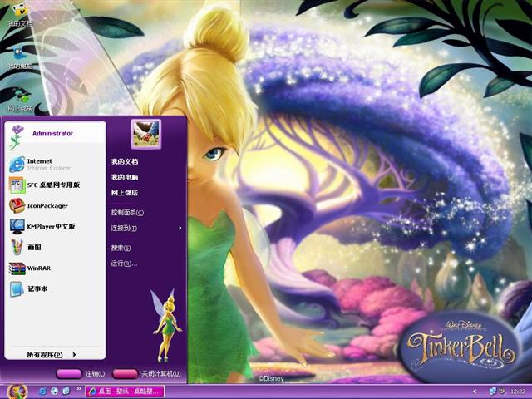Launch Internet Explorer from quick launch bar
This screenshot has width=532, height=399.
(x=42, y=392)
